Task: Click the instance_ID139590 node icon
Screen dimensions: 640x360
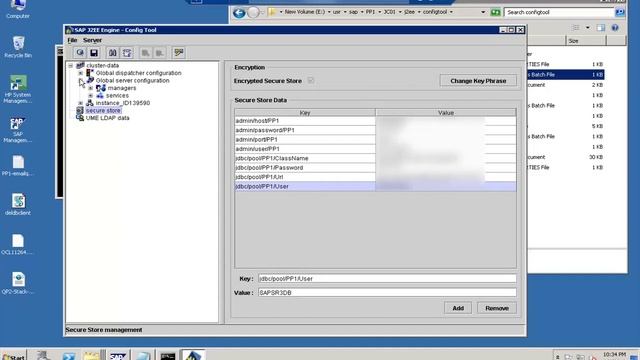Action: coord(90,103)
